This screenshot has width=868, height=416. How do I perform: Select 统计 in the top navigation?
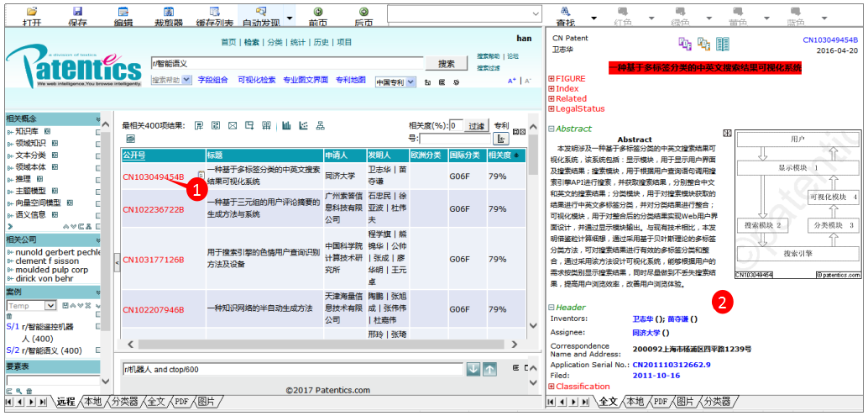299,42
